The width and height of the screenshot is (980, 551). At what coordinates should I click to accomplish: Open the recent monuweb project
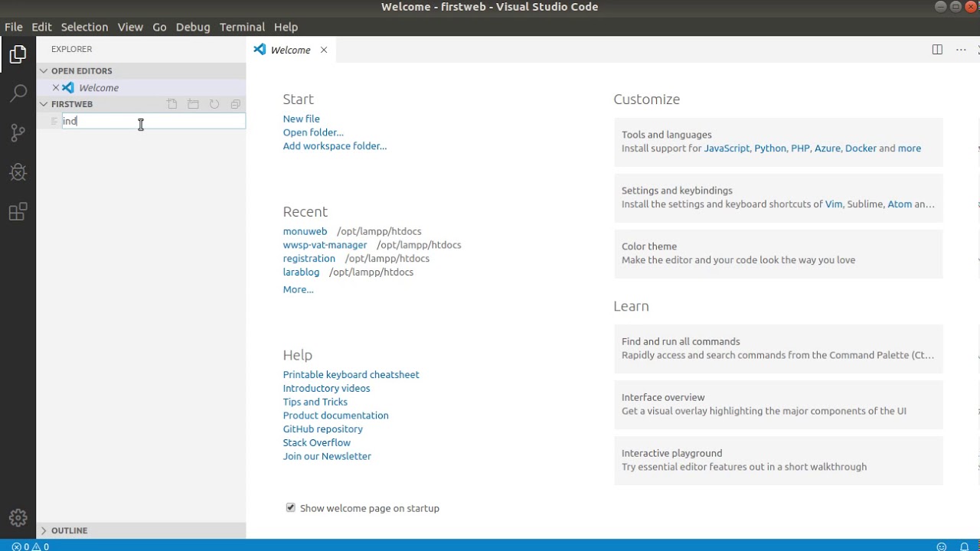pyautogui.click(x=305, y=231)
